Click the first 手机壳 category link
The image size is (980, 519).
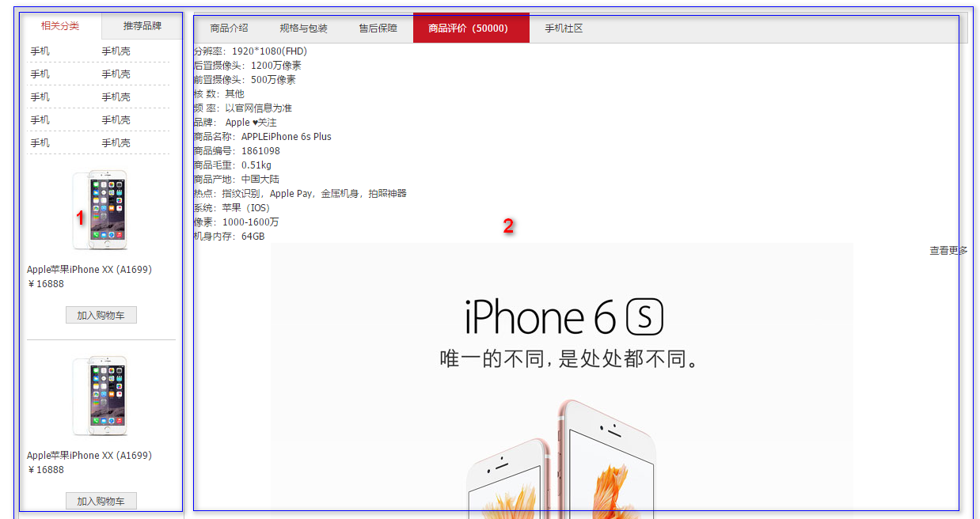[x=116, y=51]
